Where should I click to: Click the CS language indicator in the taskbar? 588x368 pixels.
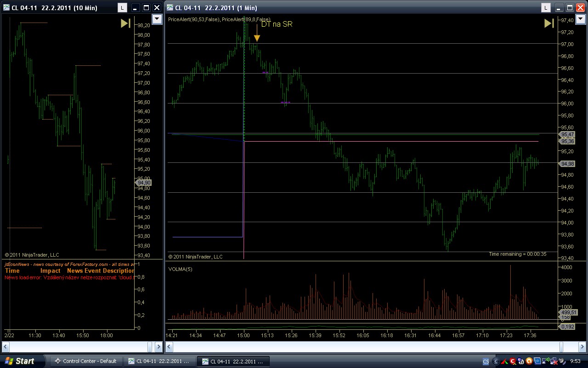click(x=486, y=362)
